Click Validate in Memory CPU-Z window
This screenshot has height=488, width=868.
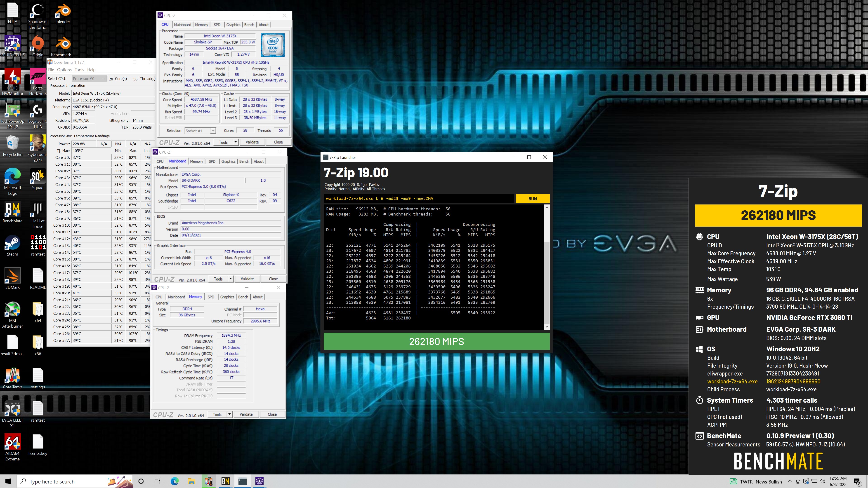point(246,414)
